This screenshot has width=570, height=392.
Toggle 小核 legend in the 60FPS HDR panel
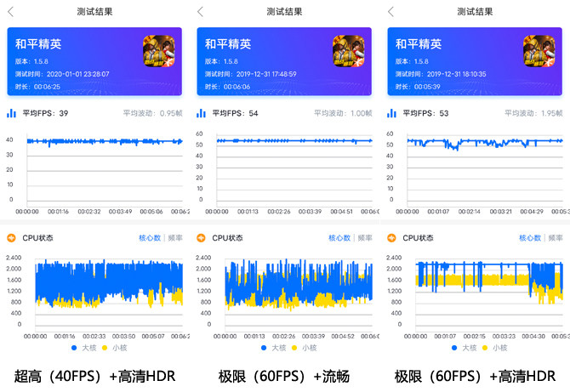click(x=495, y=348)
